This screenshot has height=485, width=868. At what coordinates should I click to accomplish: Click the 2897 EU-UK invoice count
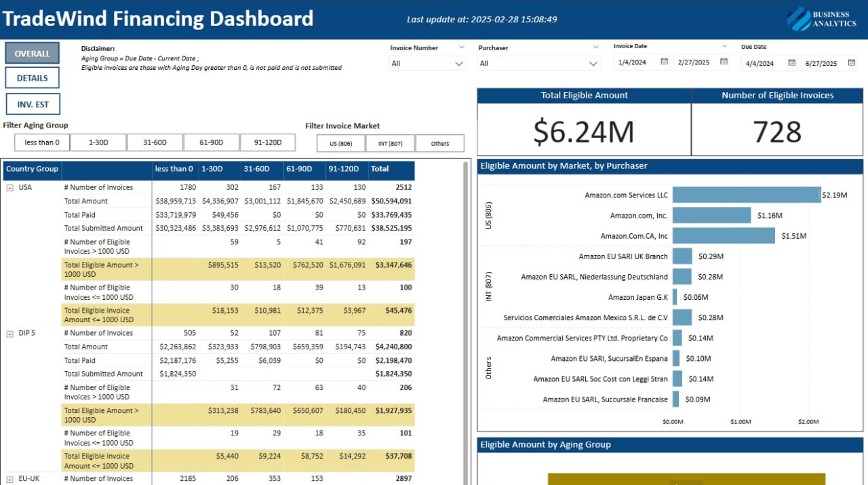(403, 479)
